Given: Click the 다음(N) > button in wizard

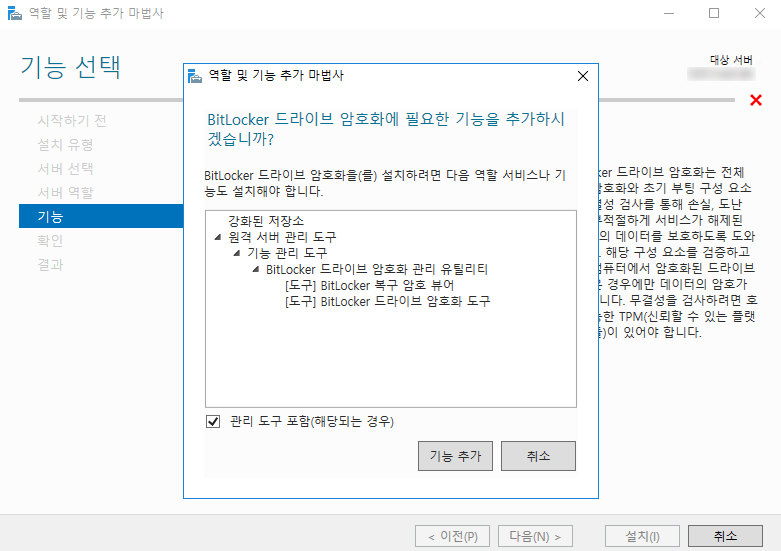Looking at the screenshot, I should (x=535, y=536).
